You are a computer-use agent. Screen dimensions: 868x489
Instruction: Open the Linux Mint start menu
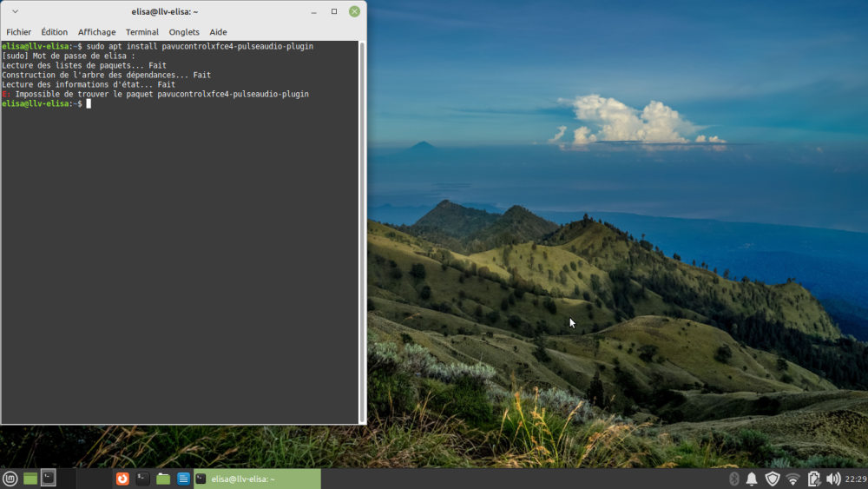click(10, 479)
